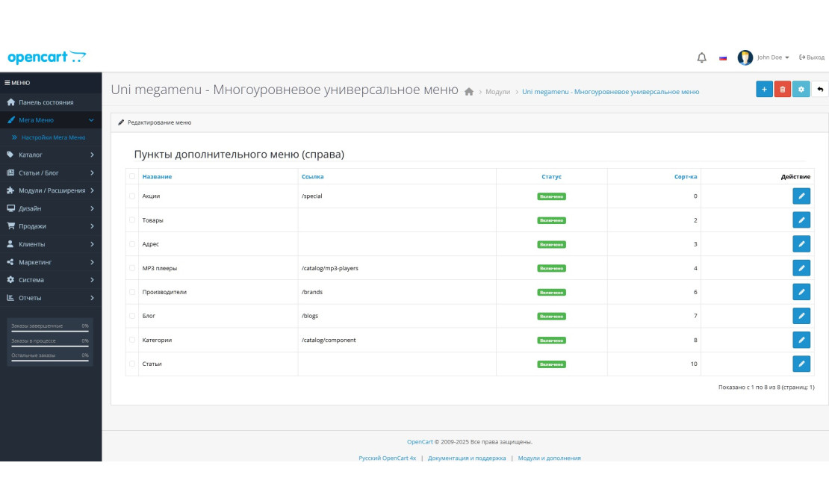Open Русский OpenCart 4x footer link
This screenshot has height=504, width=829.
coord(387,458)
